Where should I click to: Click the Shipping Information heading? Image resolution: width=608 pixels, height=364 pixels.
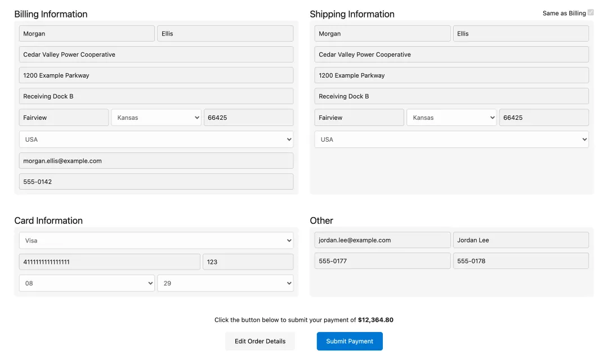[352, 14]
